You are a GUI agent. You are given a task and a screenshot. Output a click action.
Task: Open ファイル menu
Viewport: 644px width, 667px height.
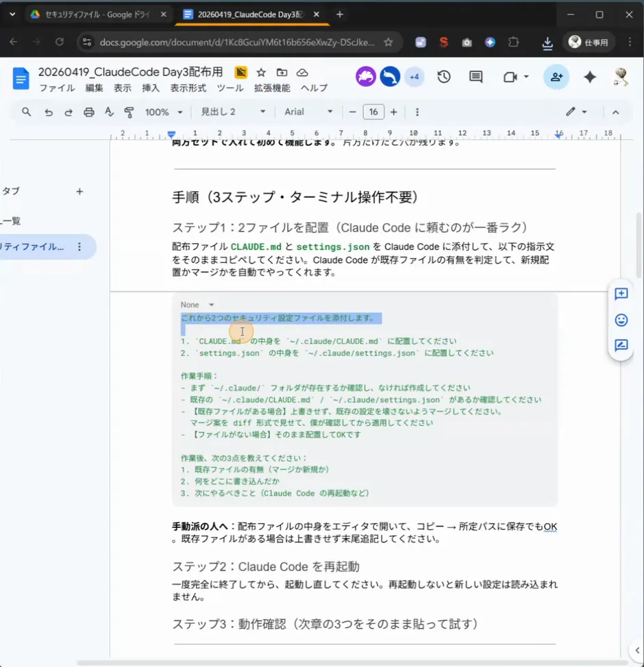tap(57, 88)
